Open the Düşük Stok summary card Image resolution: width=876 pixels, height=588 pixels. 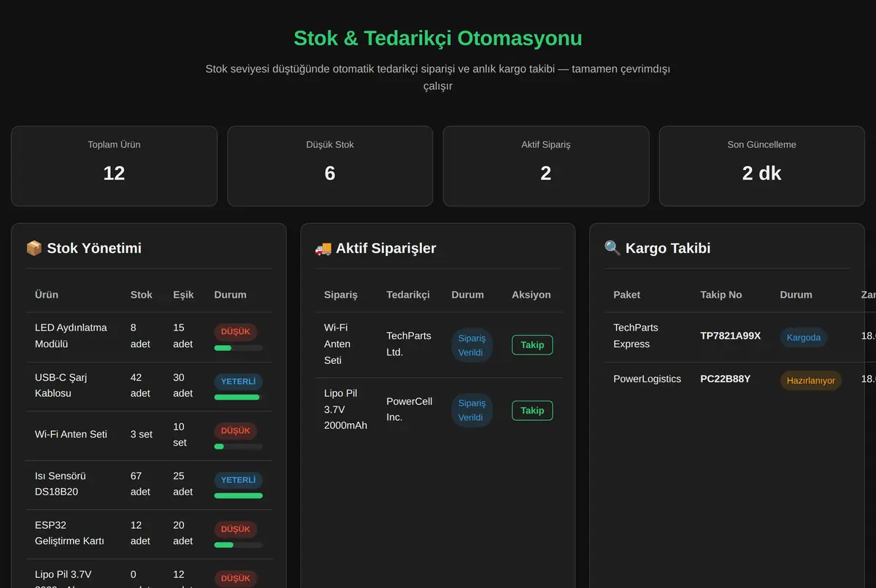tap(330, 166)
